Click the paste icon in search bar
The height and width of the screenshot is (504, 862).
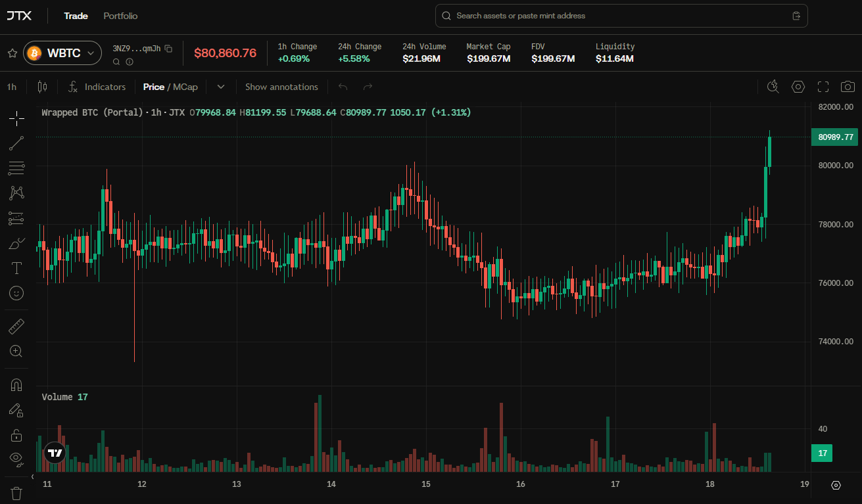[796, 16]
